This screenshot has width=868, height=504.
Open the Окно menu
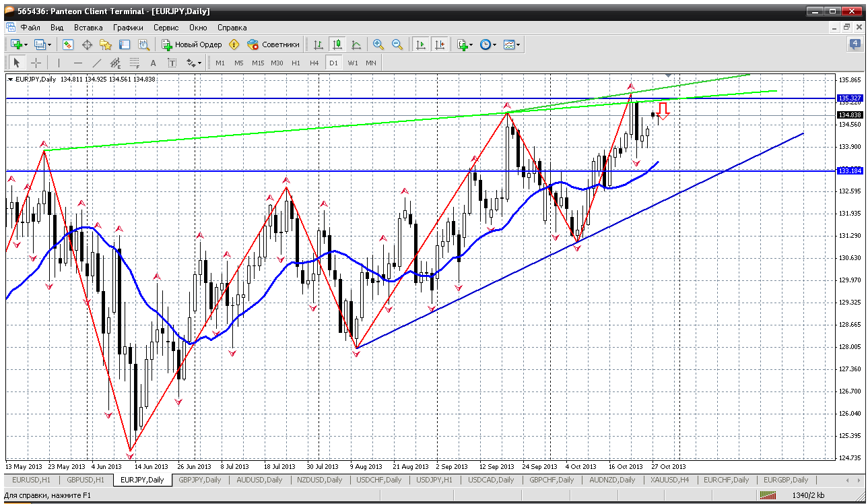click(x=198, y=28)
